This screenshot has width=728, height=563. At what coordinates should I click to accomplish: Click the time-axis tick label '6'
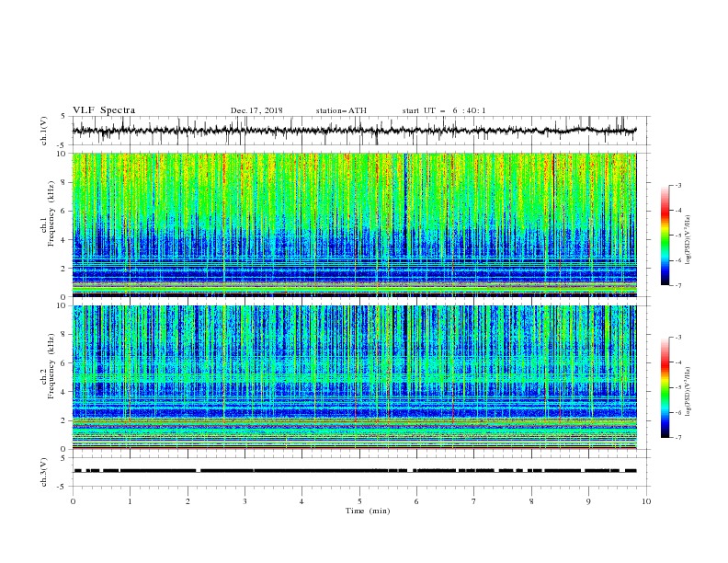(417, 501)
